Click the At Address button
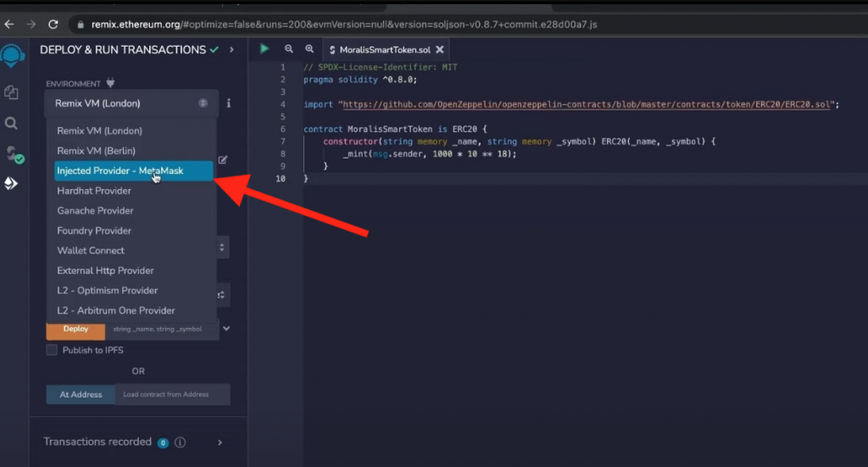The image size is (868, 467). [x=81, y=394]
